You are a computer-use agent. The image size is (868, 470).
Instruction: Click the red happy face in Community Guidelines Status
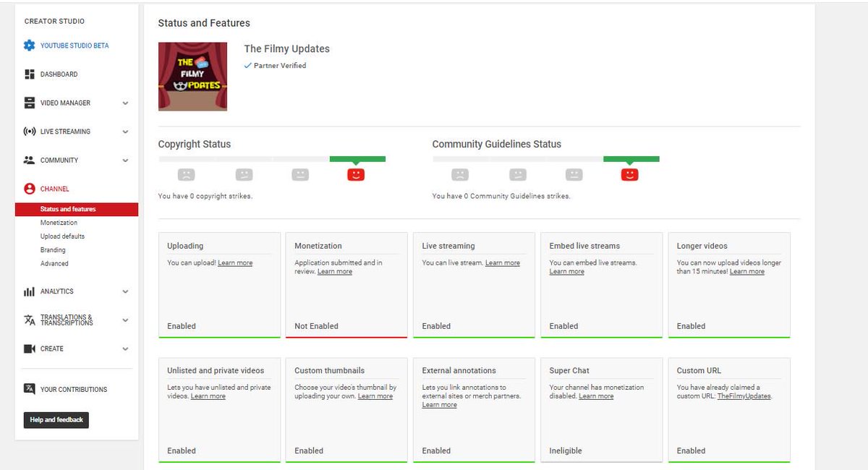[x=630, y=174]
